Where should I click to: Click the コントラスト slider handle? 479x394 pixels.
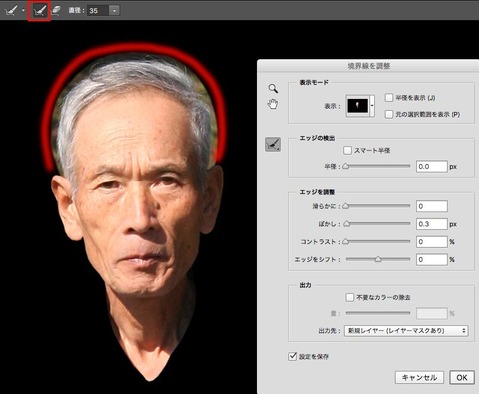click(346, 241)
